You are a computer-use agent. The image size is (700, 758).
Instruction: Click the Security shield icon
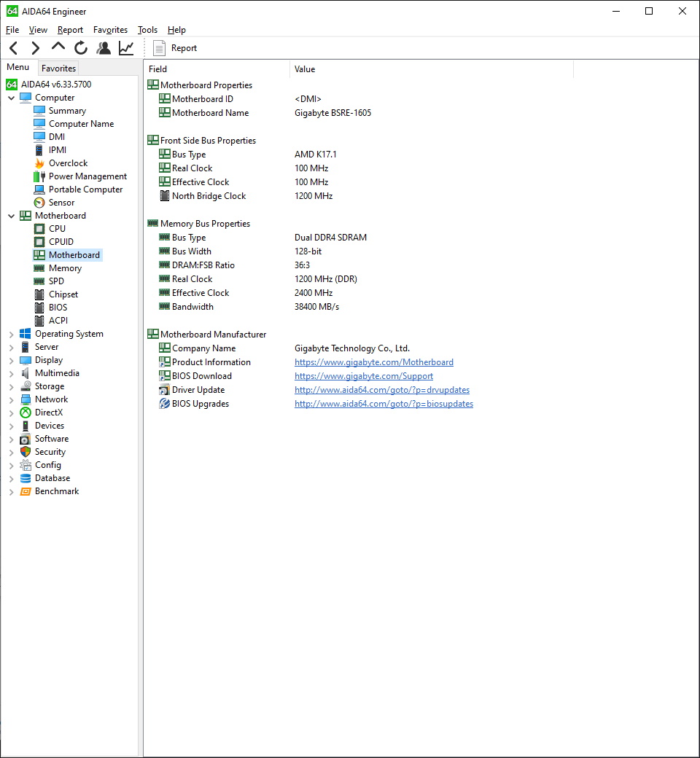(25, 452)
